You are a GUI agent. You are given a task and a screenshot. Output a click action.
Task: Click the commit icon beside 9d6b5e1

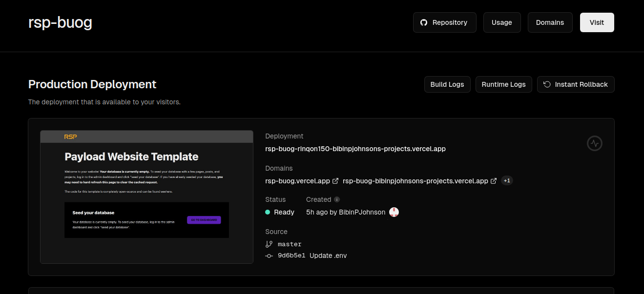pos(269,255)
